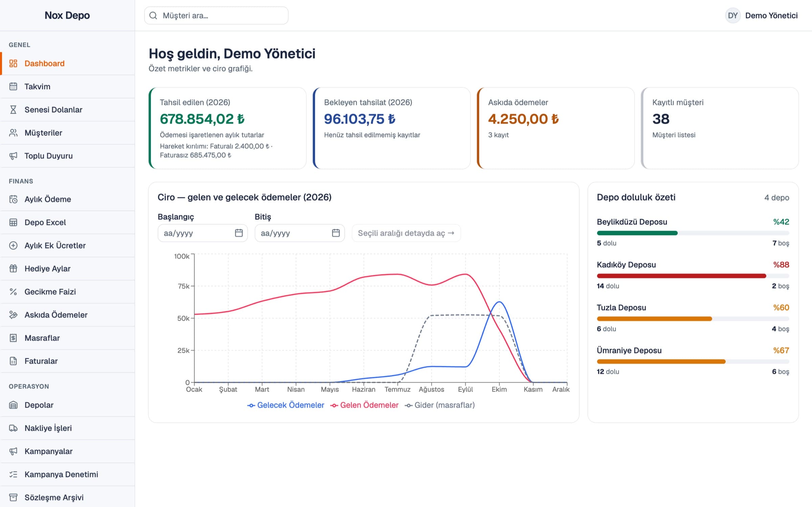The height and width of the screenshot is (507, 812).
Task: Click the Beylikdüzü Deposu occupancy bar
Action: [693, 233]
